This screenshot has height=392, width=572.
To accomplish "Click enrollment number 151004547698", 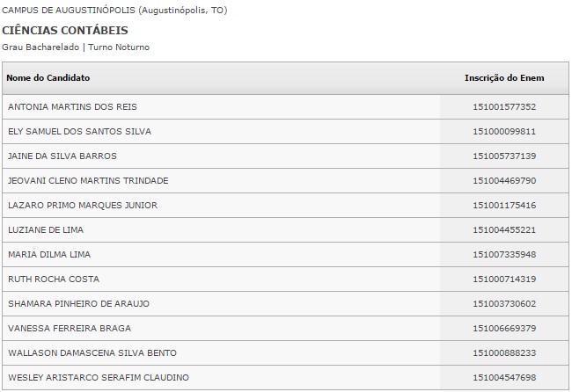I will click(x=504, y=378).
